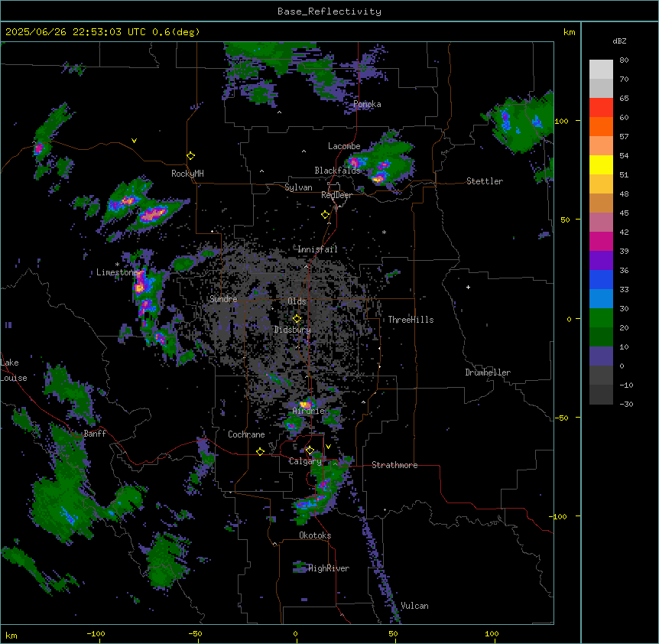The height and width of the screenshot is (644, 659).
Task: Click the asterisk marker above the Limestone label
Action: click(x=117, y=265)
